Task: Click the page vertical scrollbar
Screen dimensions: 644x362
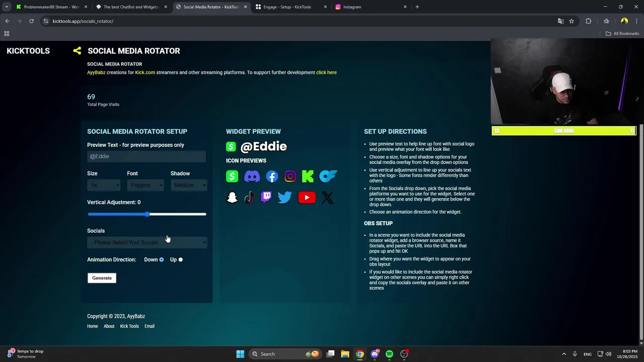Action: point(641,231)
